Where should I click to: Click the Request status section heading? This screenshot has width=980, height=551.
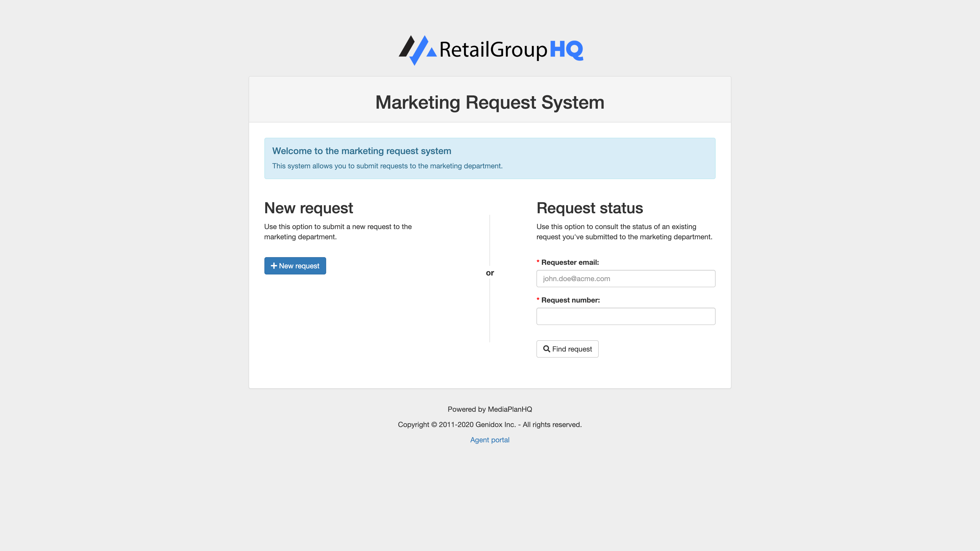pyautogui.click(x=589, y=208)
